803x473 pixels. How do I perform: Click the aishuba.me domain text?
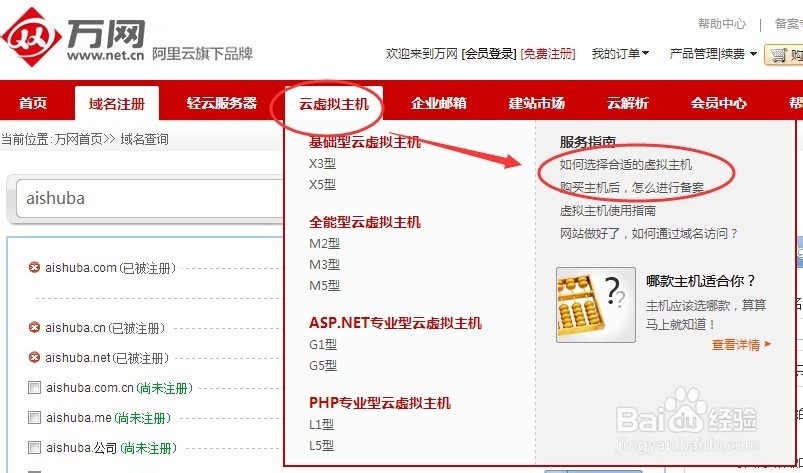[x=79, y=418]
